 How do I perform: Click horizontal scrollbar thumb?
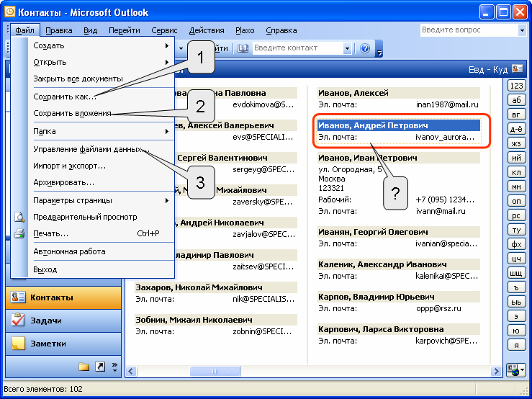pos(215,371)
